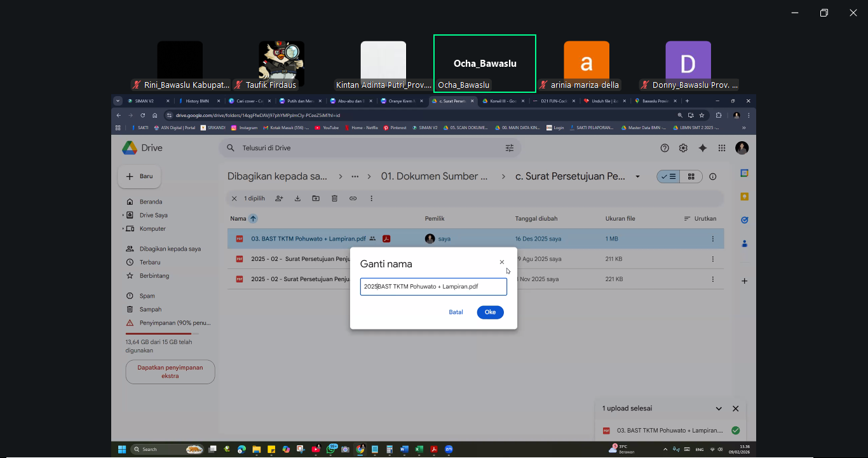
Task: Expand the current folder name dropdown arrow
Action: click(x=638, y=177)
